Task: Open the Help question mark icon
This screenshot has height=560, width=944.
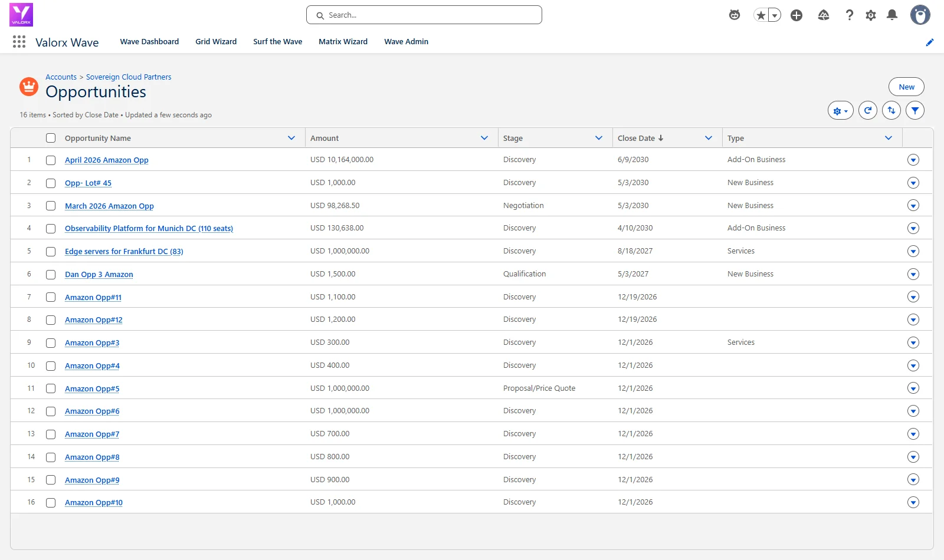Action: pyautogui.click(x=850, y=15)
